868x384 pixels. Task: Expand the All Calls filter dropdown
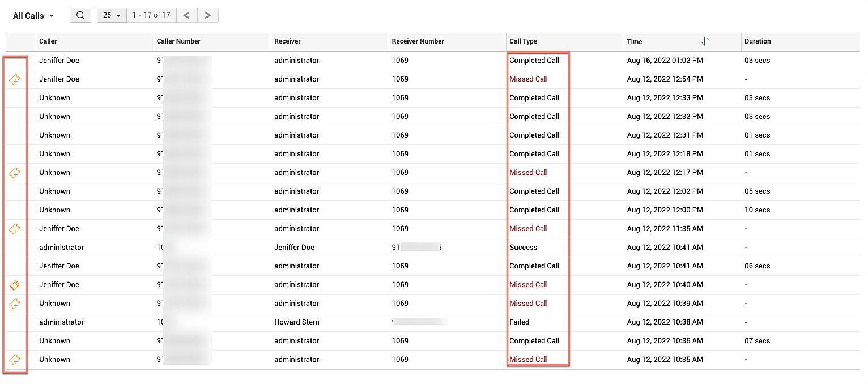pos(33,16)
